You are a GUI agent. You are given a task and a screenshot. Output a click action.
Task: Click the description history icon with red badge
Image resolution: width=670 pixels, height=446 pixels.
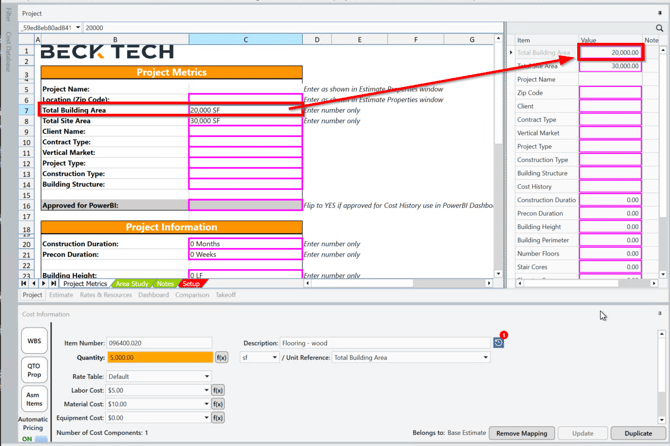[498, 343]
